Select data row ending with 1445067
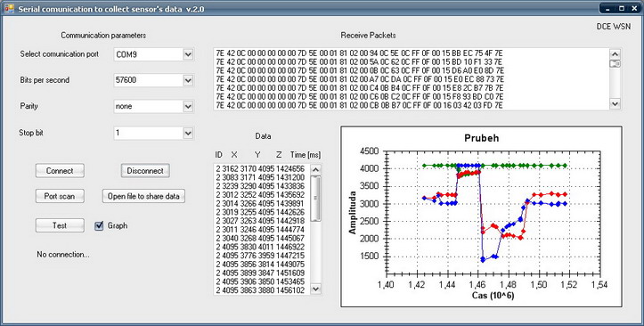644x326 pixels. pyautogui.click(x=260, y=238)
